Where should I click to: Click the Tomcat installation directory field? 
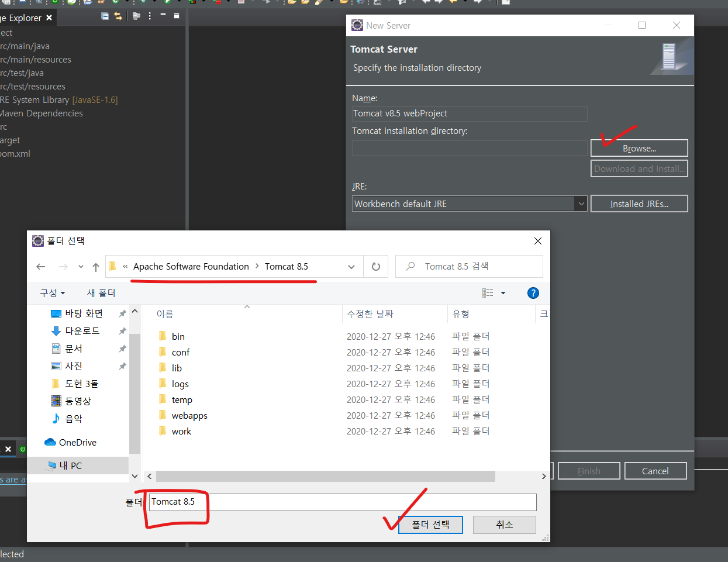tap(470, 148)
